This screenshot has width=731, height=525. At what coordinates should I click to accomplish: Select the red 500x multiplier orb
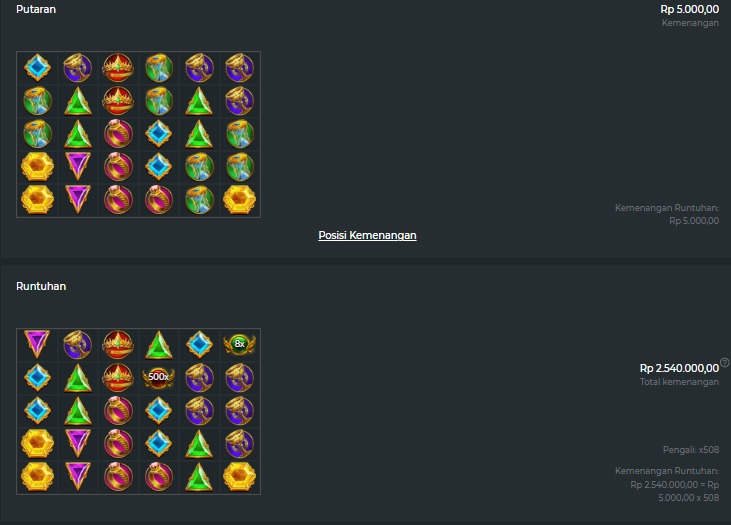(x=159, y=377)
